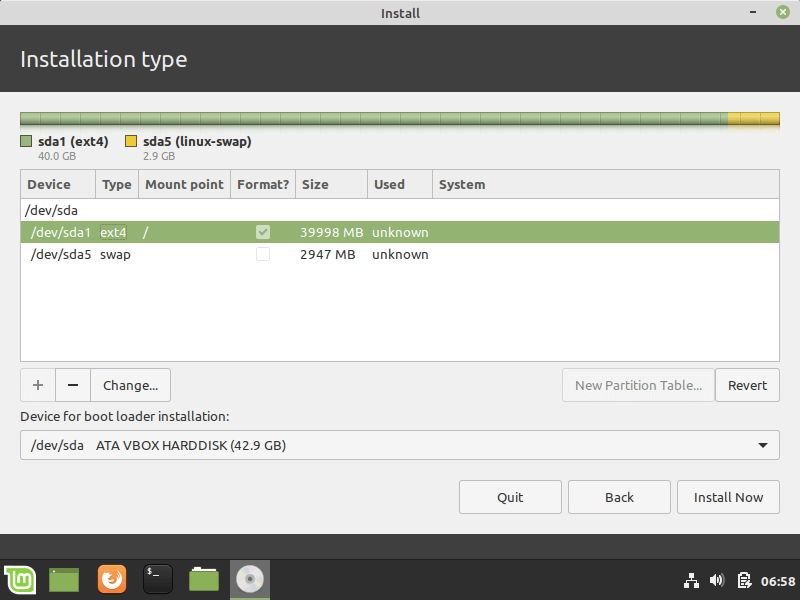Enable the Format checkbox for /dev/sda5
800x600 pixels.
(263, 254)
